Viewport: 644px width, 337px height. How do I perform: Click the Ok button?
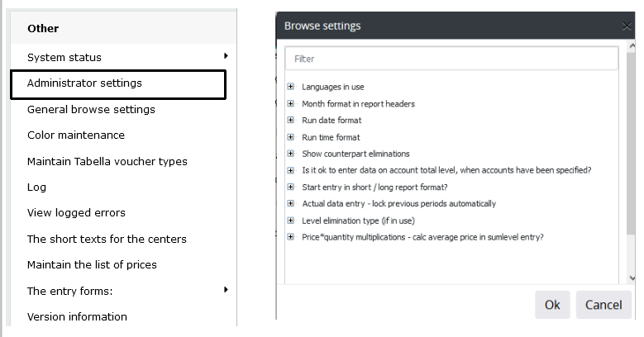tap(552, 305)
